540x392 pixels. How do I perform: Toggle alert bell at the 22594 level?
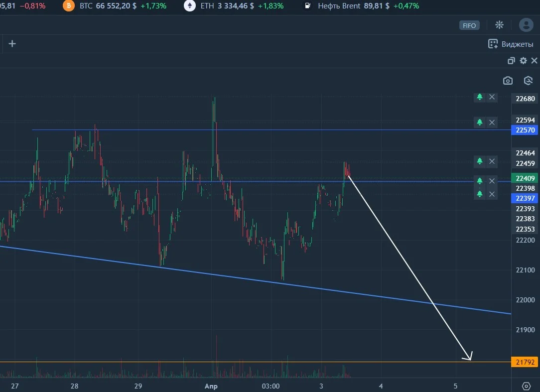tap(479, 123)
